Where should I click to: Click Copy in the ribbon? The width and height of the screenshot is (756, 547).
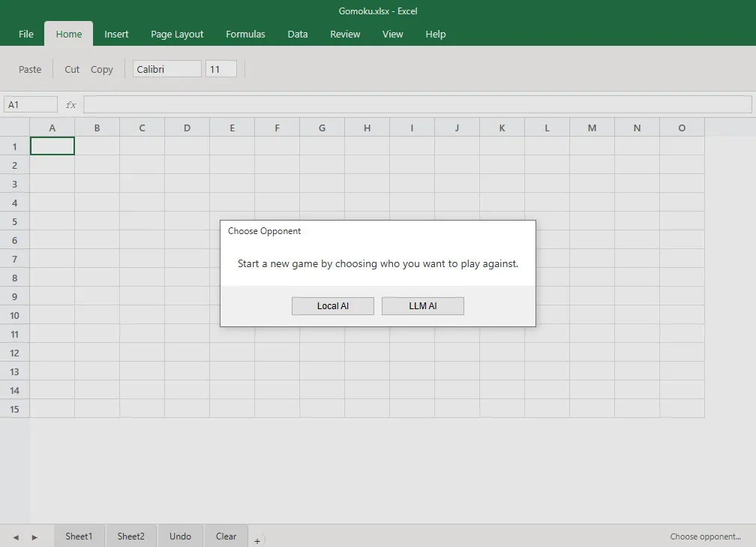point(102,70)
